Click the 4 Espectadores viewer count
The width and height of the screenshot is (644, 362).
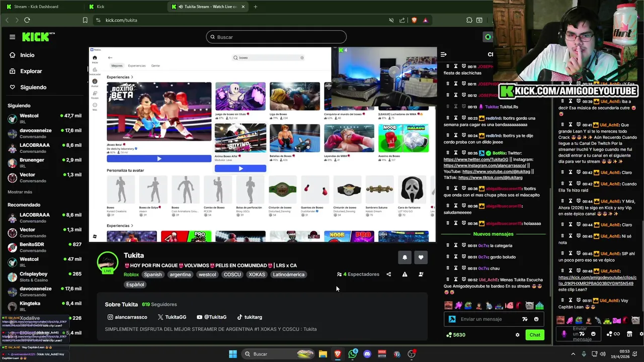358,275
